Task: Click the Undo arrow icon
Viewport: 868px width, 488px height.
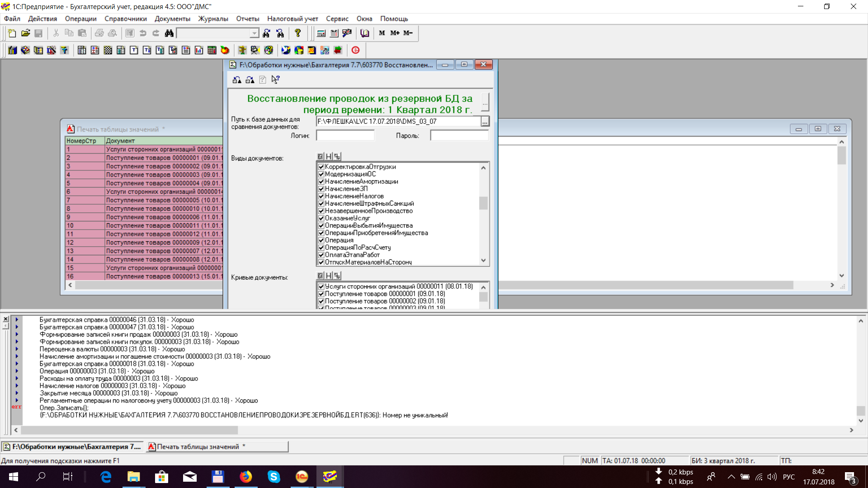Action: click(x=143, y=33)
